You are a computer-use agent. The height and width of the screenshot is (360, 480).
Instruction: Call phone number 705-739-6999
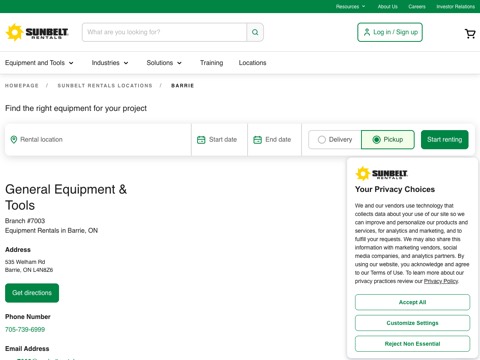[x=25, y=330]
